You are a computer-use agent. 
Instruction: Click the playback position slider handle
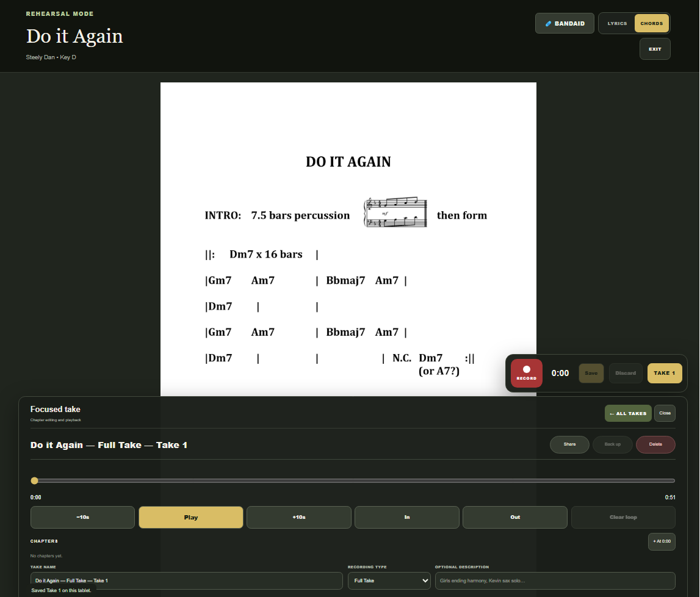click(34, 481)
